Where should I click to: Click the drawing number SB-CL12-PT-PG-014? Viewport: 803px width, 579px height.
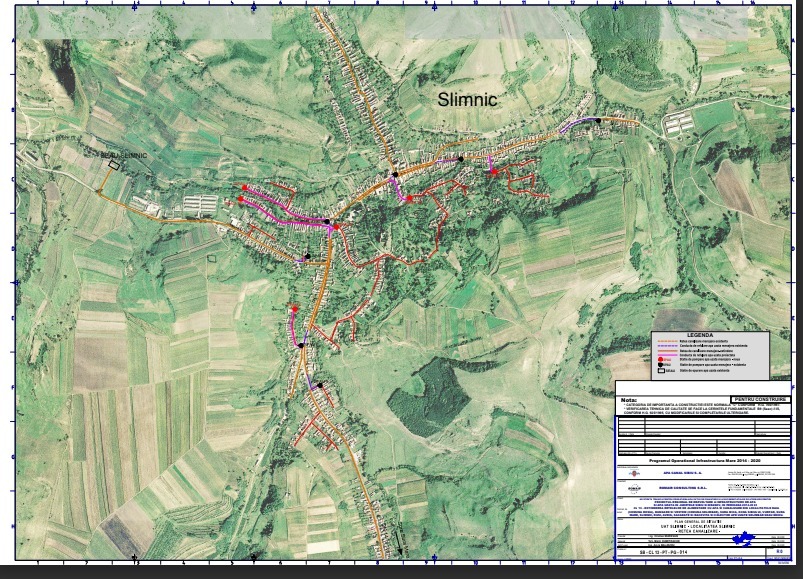(664, 552)
